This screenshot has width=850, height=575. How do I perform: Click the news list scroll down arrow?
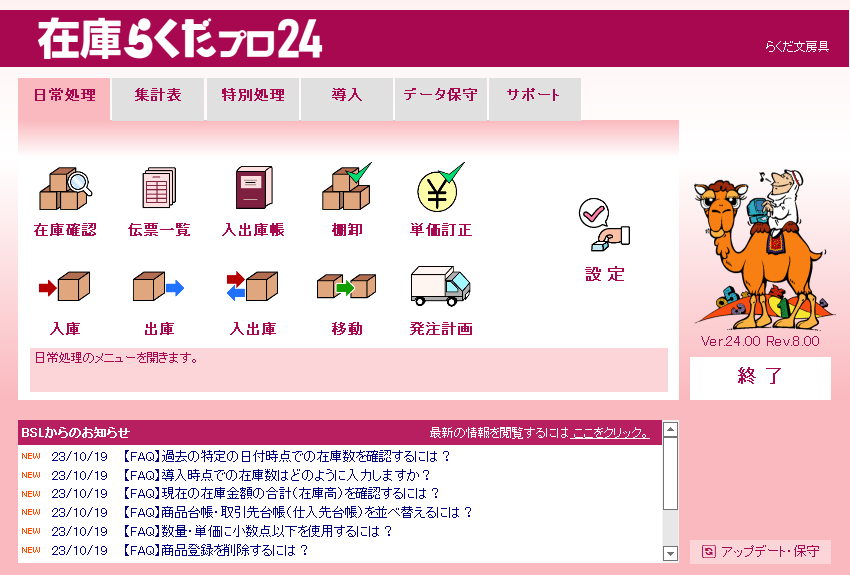(671, 553)
